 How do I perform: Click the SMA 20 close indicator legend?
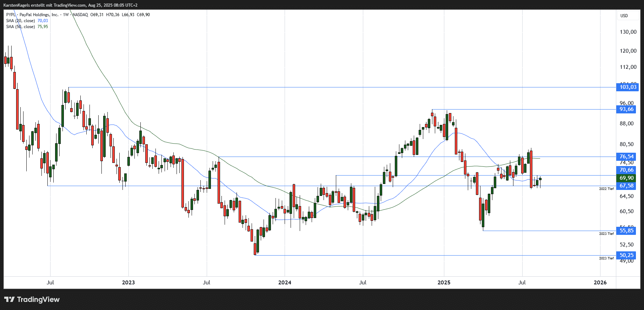[20, 21]
